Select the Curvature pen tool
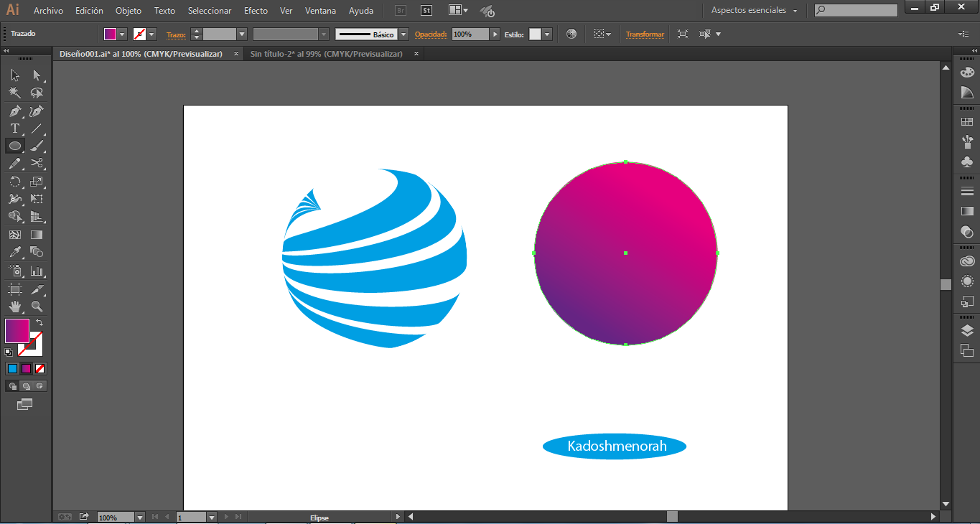The height and width of the screenshot is (524, 980). point(37,111)
